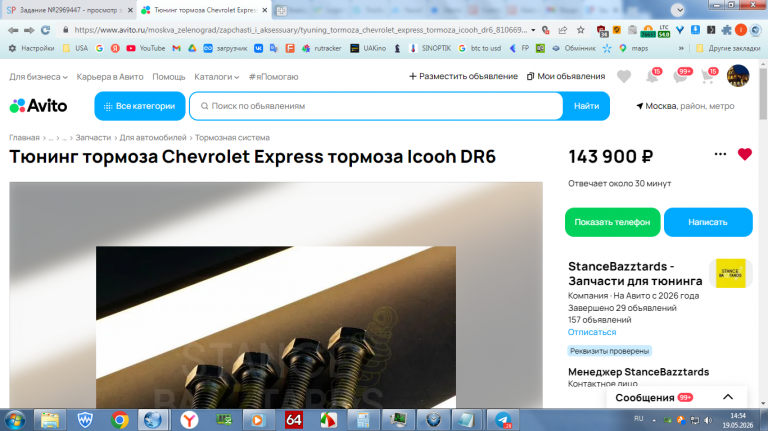Go forward in browser history
The width and height of the screenshot is (768, 431).
[x=29, y=30]
